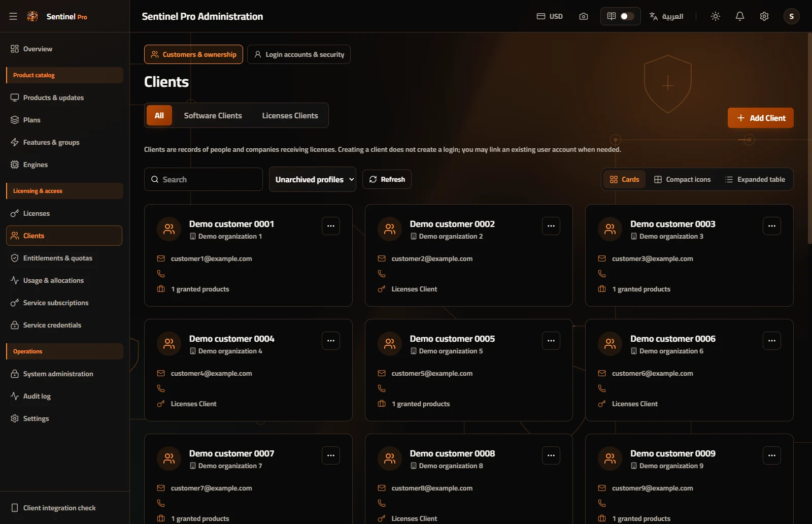Open Service credentials in sidebar
The image size is (812, 524).
pyautogui.click(x=64, y=325)
